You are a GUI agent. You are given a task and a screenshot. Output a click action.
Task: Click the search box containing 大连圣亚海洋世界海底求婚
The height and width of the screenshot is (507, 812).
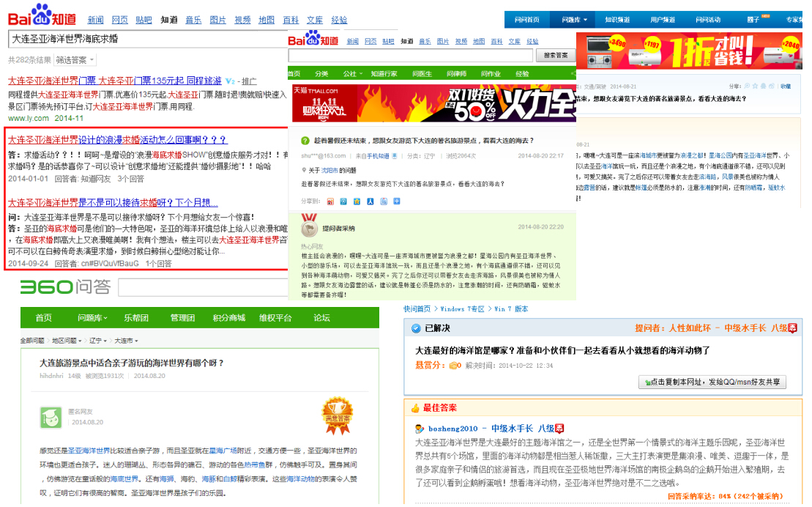(x=148, y=39)
